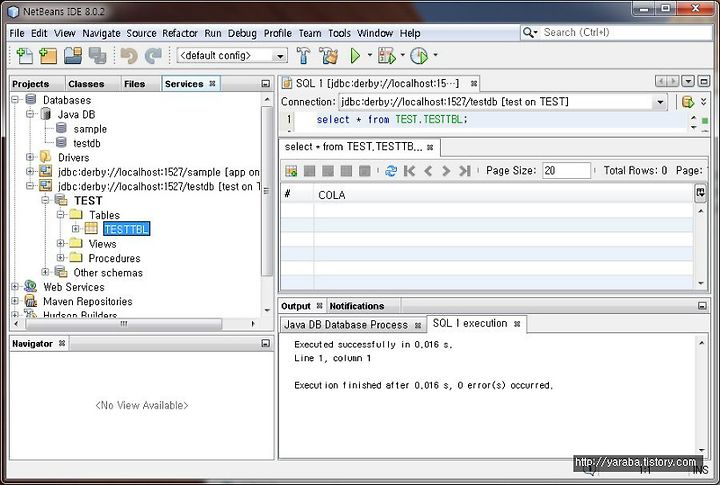Minimize the Navigator panel
This screenshot has width=720, height=485.
point(265,343)
